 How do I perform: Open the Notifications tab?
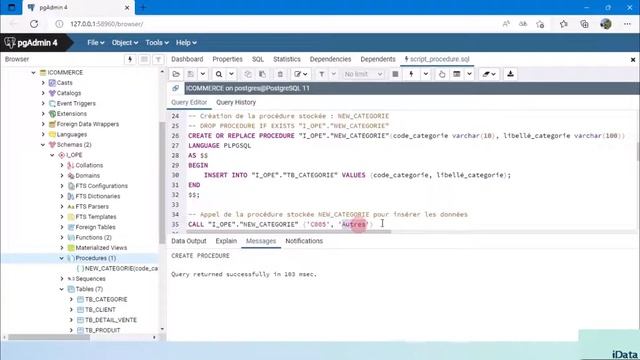click(x=304, y=241)
